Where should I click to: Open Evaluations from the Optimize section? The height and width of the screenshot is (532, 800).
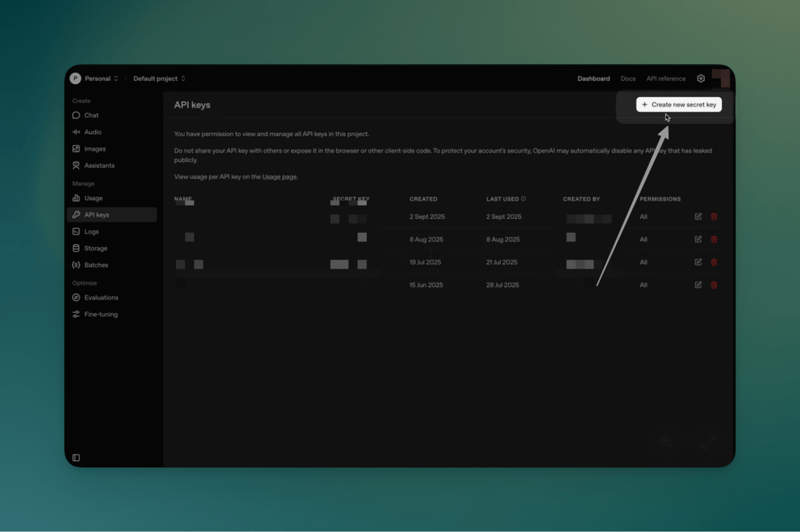[101, 297]
